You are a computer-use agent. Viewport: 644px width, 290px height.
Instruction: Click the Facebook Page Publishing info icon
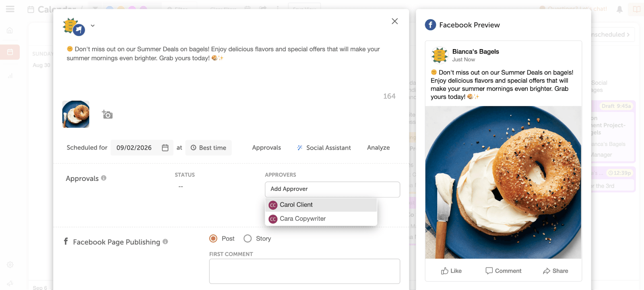[165, 242]
